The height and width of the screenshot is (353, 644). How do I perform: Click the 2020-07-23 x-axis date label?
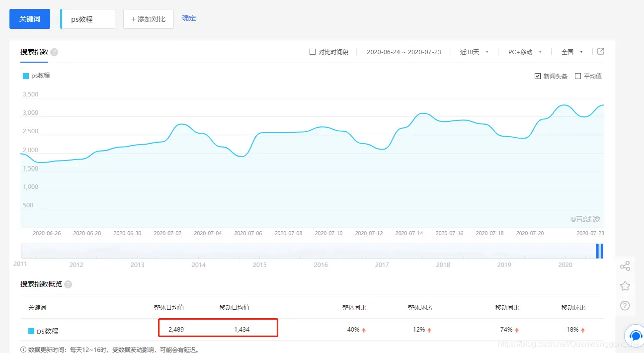pyautogui.click(x=590, y=233)
